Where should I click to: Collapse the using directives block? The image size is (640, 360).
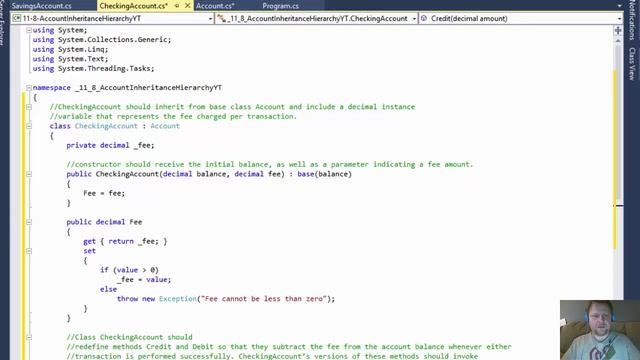(29, 30)
